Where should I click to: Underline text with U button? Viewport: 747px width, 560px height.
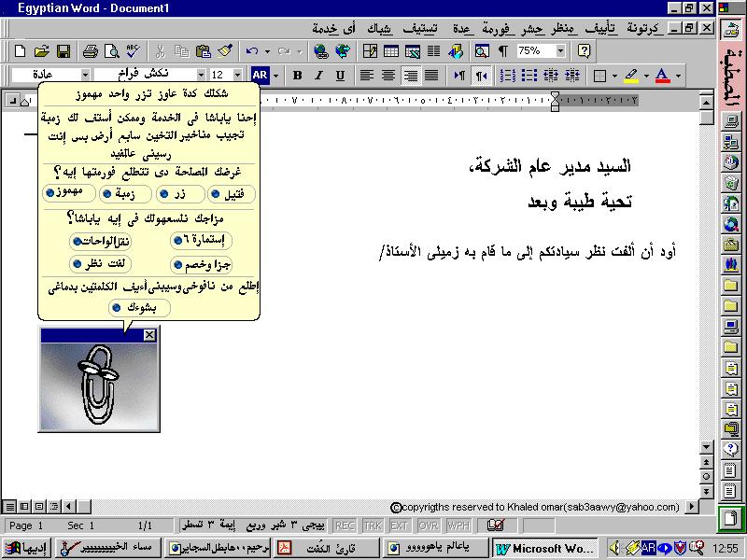[340, 76]
